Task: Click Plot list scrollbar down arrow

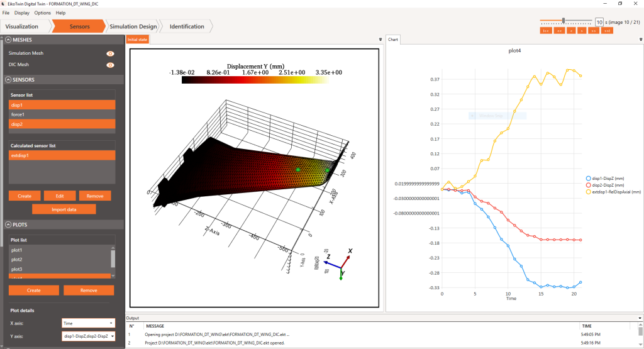Action: [113, 276]
